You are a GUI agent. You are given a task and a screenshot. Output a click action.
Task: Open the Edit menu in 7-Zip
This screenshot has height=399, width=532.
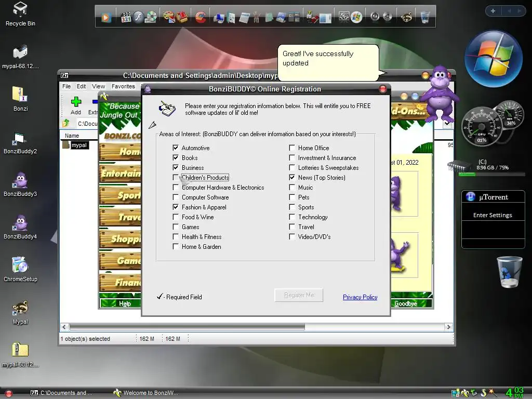point(81,87)
